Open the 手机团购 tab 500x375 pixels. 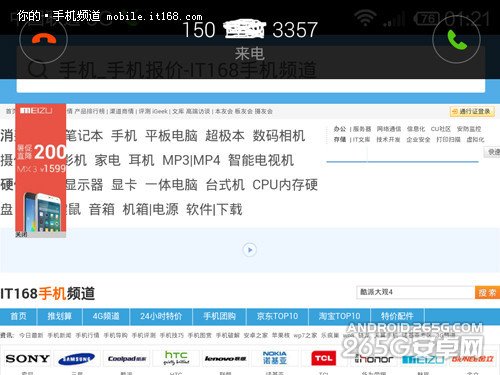tap(219, 316)
